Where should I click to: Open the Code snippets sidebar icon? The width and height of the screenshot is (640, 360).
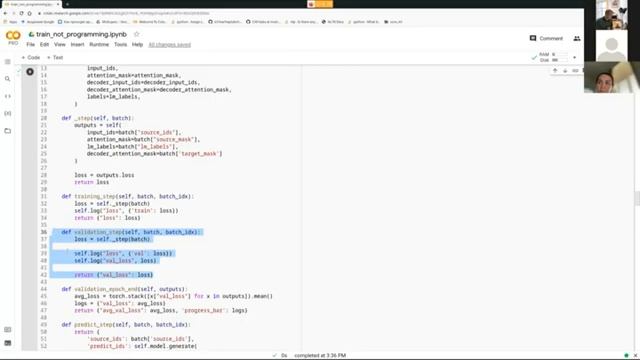[7, 96]
